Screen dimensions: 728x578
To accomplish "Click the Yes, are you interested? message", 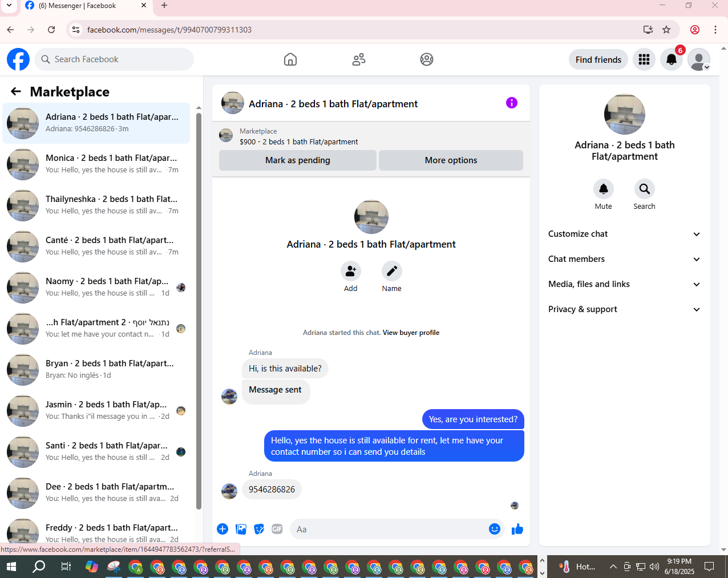I will point(473,419).
